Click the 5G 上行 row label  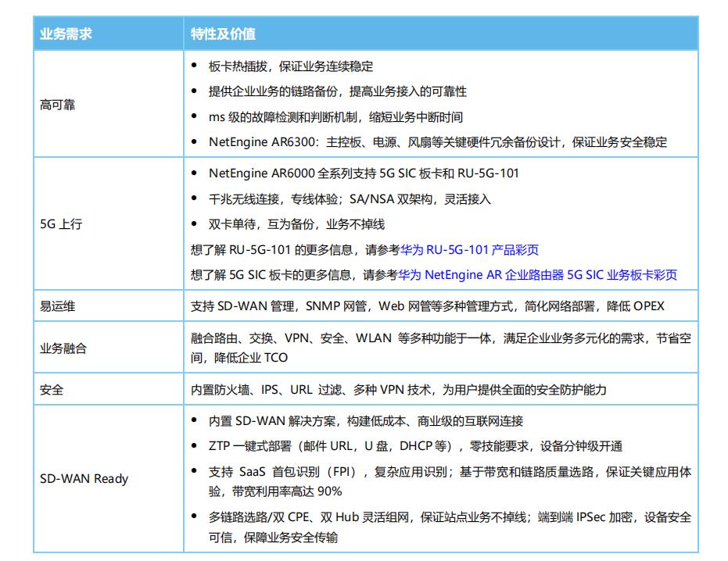pos(61,224)
